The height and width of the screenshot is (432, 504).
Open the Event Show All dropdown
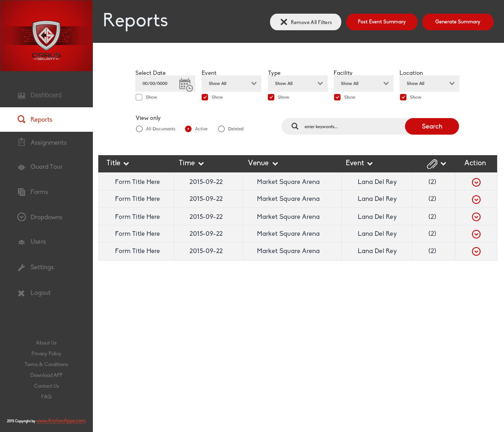231,84
